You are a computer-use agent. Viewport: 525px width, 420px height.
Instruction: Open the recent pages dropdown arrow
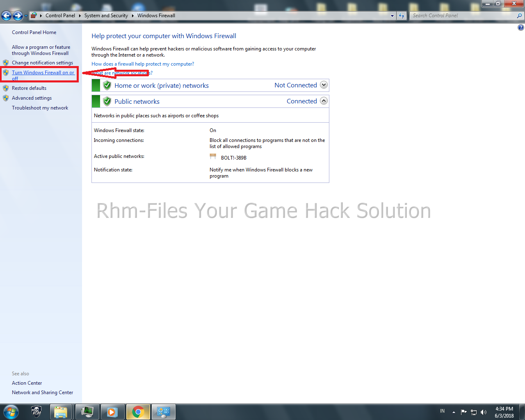(x=26, y=16)
